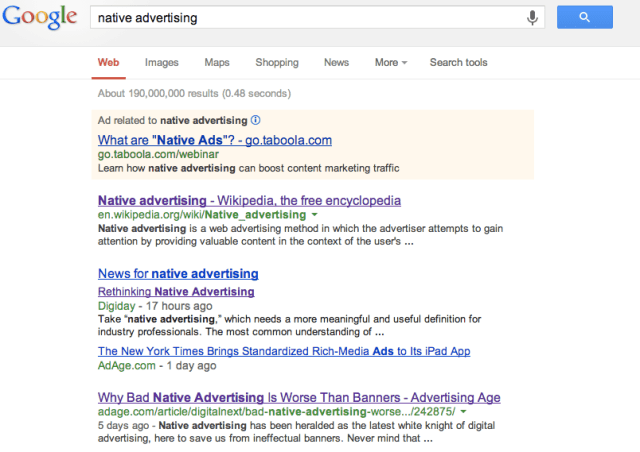This screenshot has width=640, height=452.
Task: Open the Maps tab
Action: [217, 62]
